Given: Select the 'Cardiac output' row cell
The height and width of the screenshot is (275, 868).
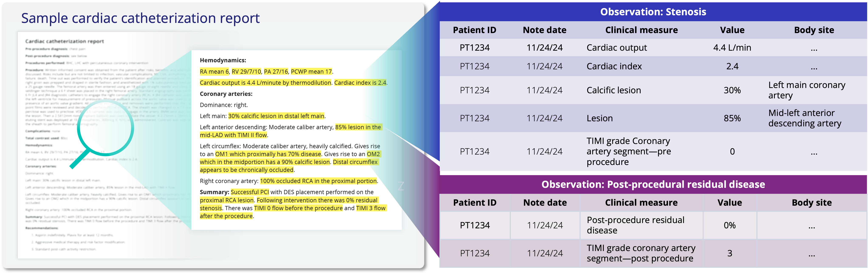Looking at the screenshot, I should (617, 48).
